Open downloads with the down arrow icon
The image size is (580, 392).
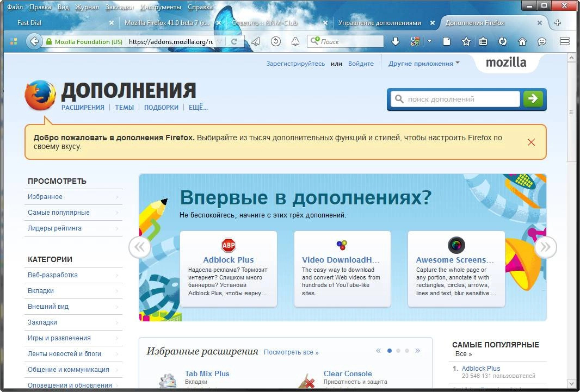click(x=396, y=41)
